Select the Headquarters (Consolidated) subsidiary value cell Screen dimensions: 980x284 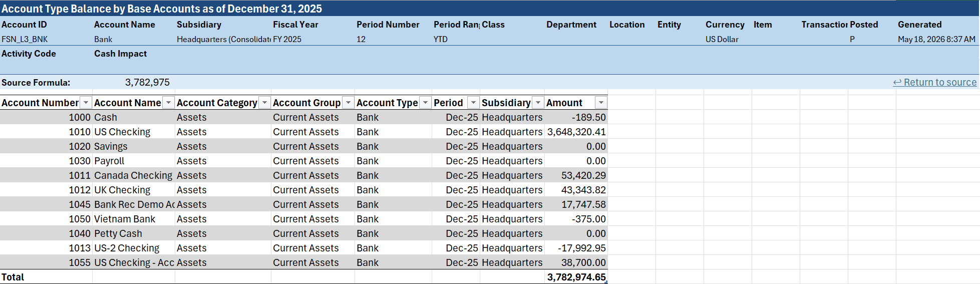pyautogui.click(x=223, y=39)
